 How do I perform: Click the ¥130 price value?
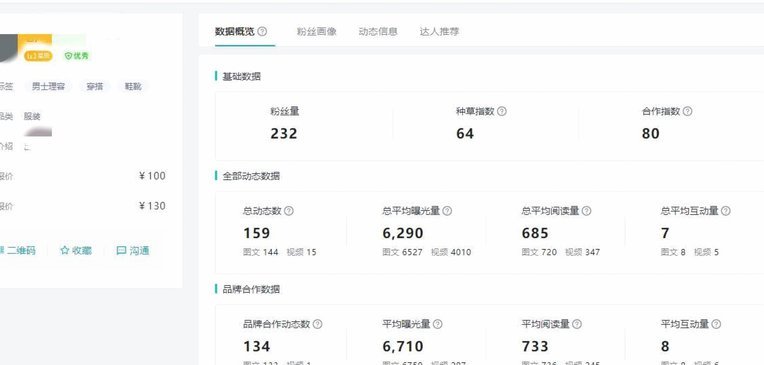click(152, 206)
